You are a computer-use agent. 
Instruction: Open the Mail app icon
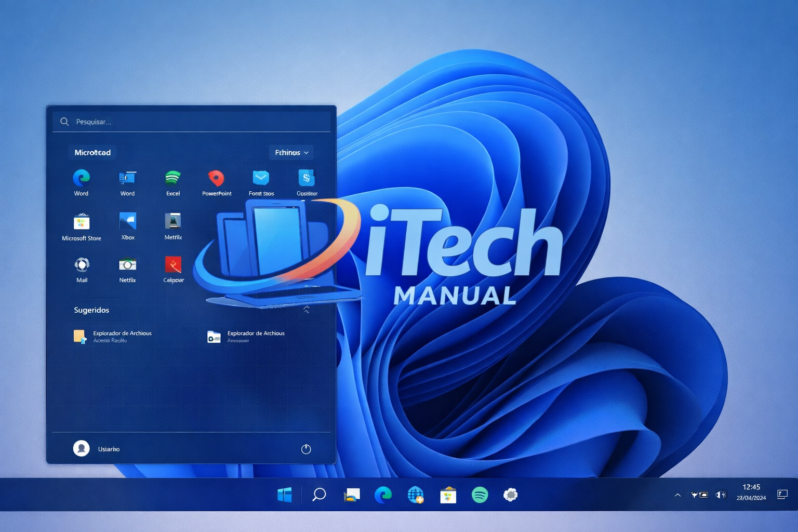click(81, 266)
